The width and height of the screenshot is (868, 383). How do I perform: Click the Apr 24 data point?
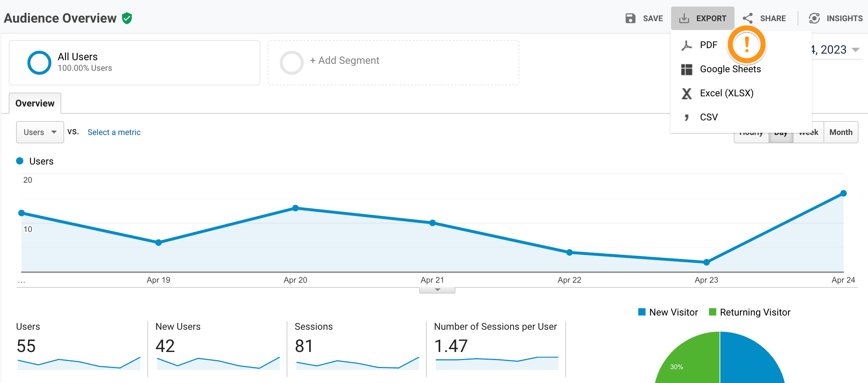pos(844,193)
